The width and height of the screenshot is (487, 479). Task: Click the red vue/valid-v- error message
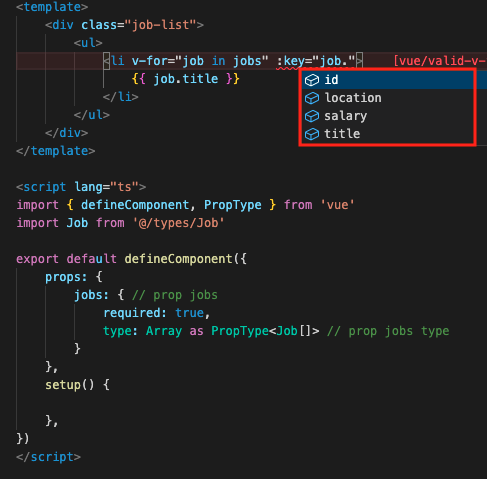tap(440, 61)
